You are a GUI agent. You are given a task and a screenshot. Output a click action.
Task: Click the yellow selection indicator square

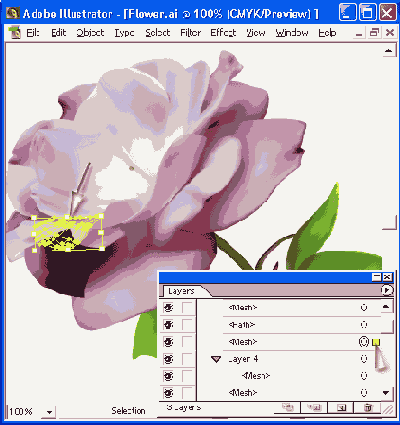376,342
